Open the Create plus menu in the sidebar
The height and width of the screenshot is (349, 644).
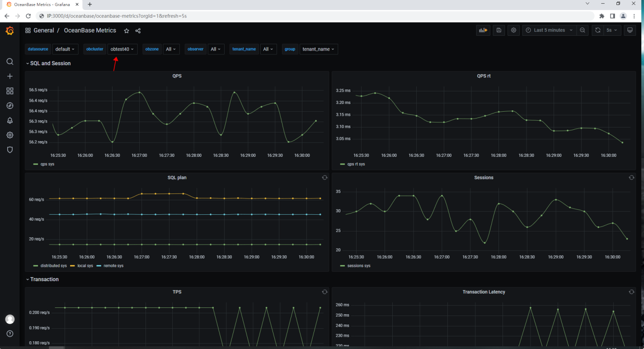click(10, 76)
